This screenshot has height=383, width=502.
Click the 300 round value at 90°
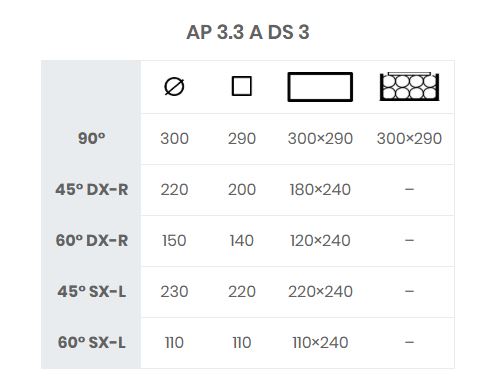pos(174,138)
